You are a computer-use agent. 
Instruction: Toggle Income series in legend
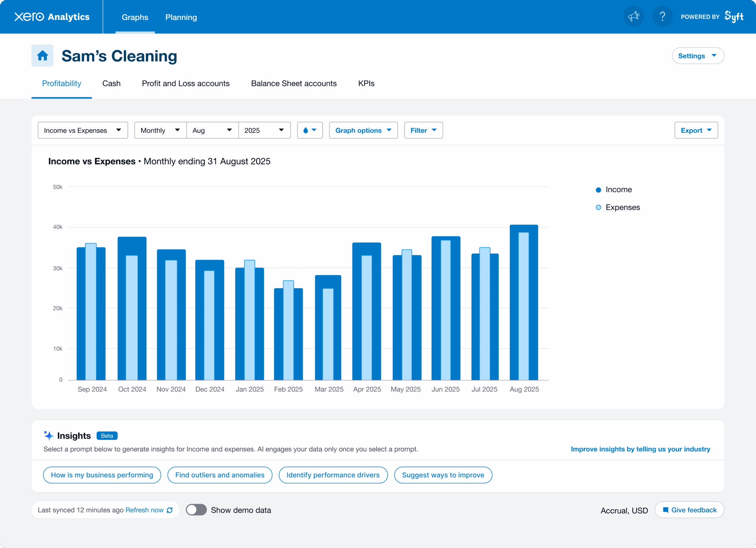tap(618, 190)
